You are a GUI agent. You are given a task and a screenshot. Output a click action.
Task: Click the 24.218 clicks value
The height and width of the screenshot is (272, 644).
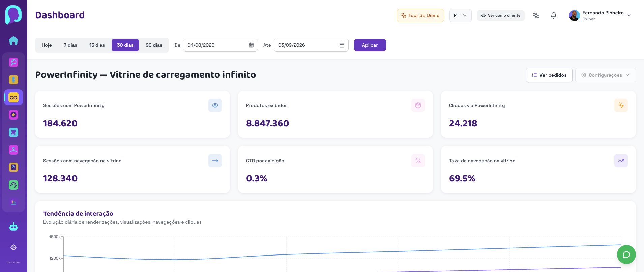463,123
